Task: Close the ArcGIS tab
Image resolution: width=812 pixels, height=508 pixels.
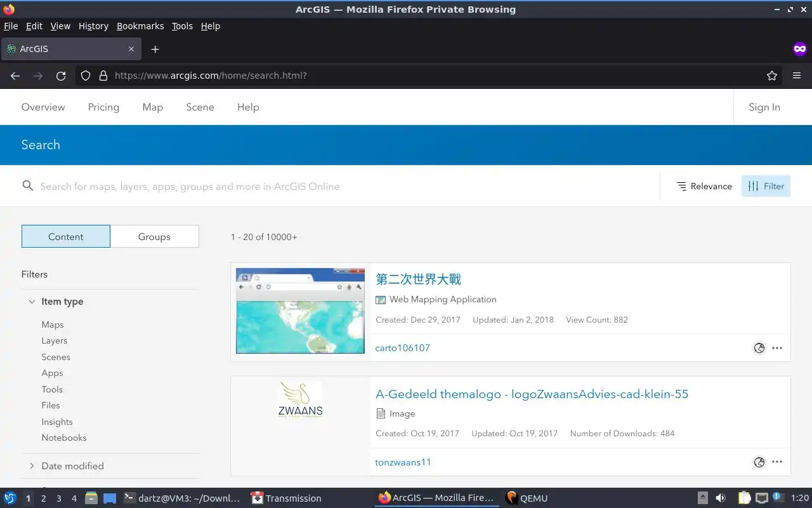Action: click(x=131, y=49)
